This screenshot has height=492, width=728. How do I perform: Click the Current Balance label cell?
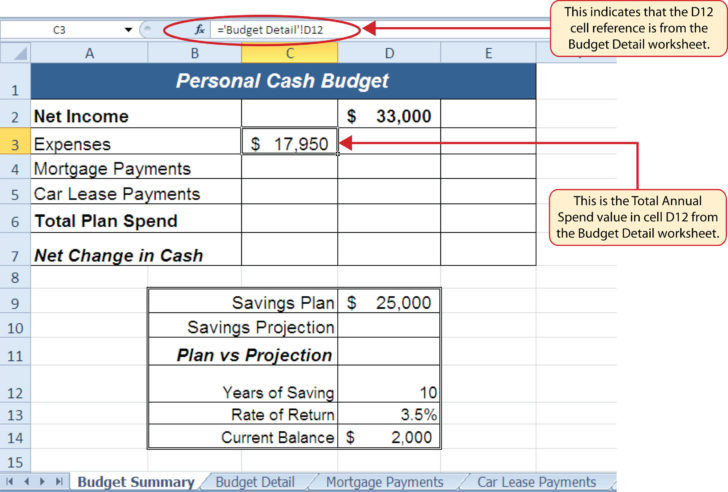(x=243, y=437)
